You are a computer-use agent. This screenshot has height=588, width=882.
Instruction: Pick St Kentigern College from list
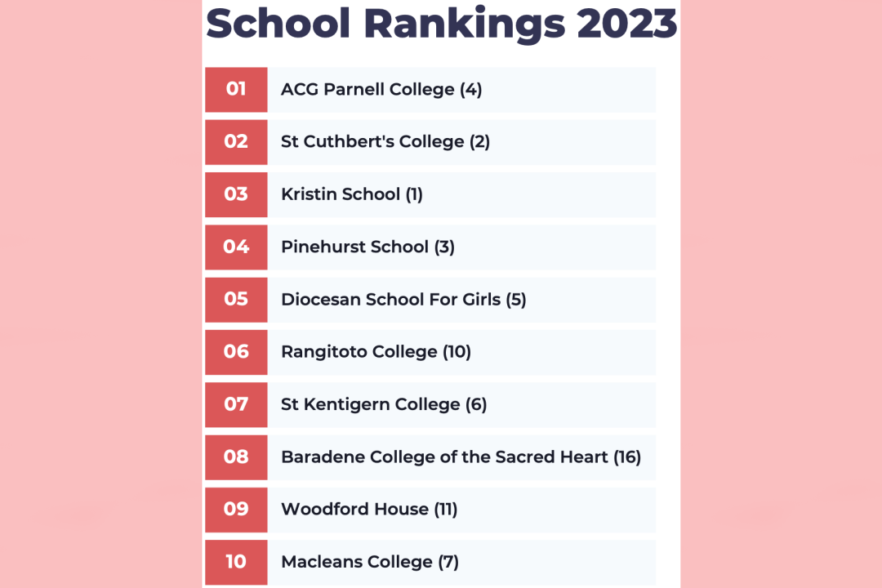point(384,404)
